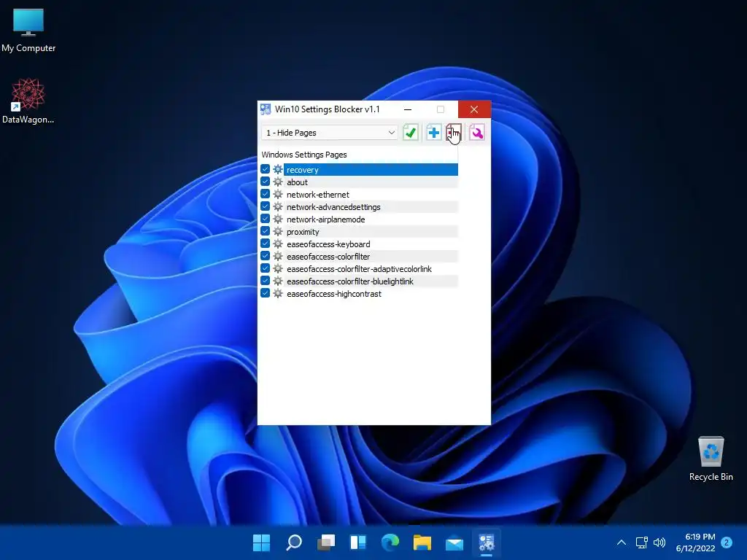Toggle the easeofaccess-highcontrast checkbox

pos(266,293)
